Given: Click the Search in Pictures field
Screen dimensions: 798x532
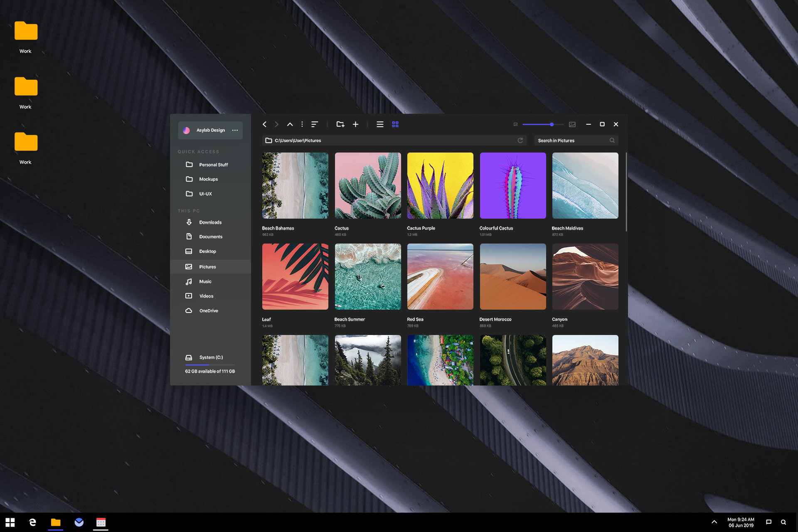Looking at the screenshot, I should pyautogui.click(x=571, y=140).
